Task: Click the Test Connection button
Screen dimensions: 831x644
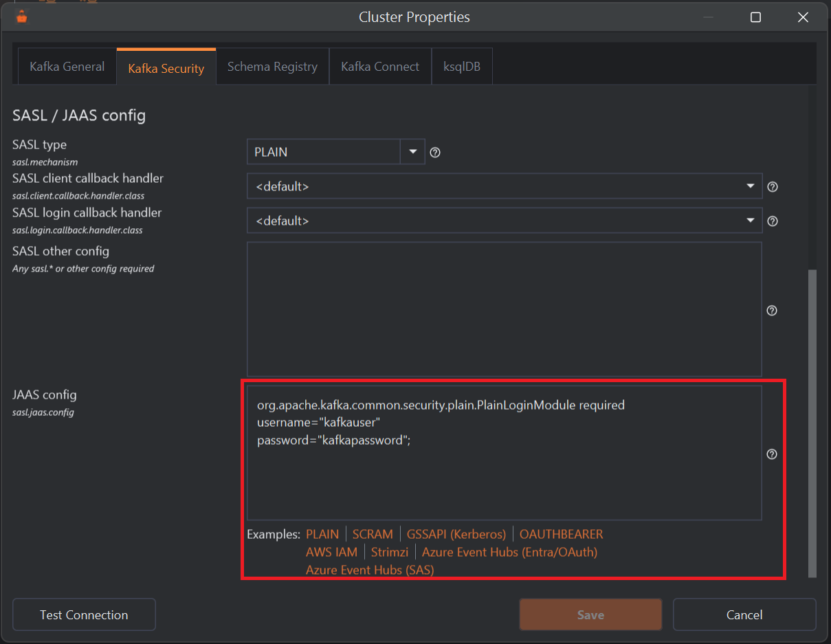Action: [84, 615]
